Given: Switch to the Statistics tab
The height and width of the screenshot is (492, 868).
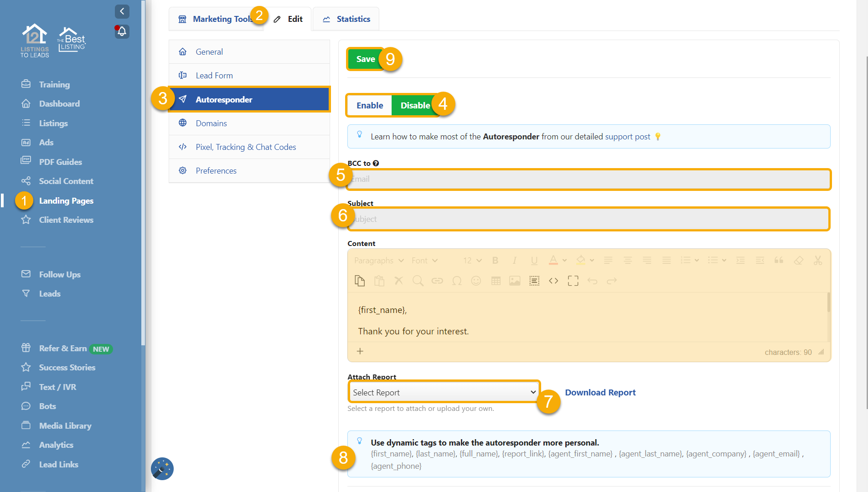Looking at the screenshot, I should coord(353,19).
